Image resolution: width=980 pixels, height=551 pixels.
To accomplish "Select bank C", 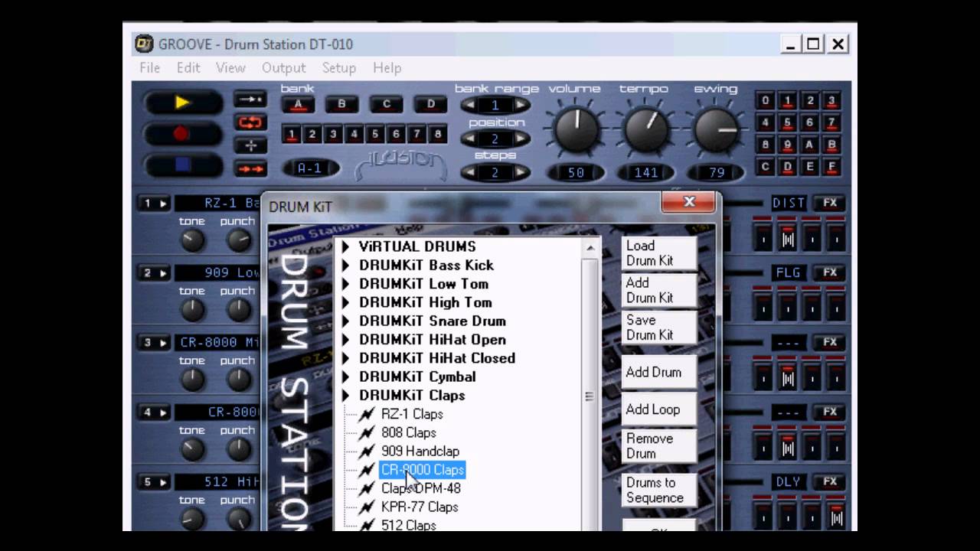I will (x=386, y=104).
